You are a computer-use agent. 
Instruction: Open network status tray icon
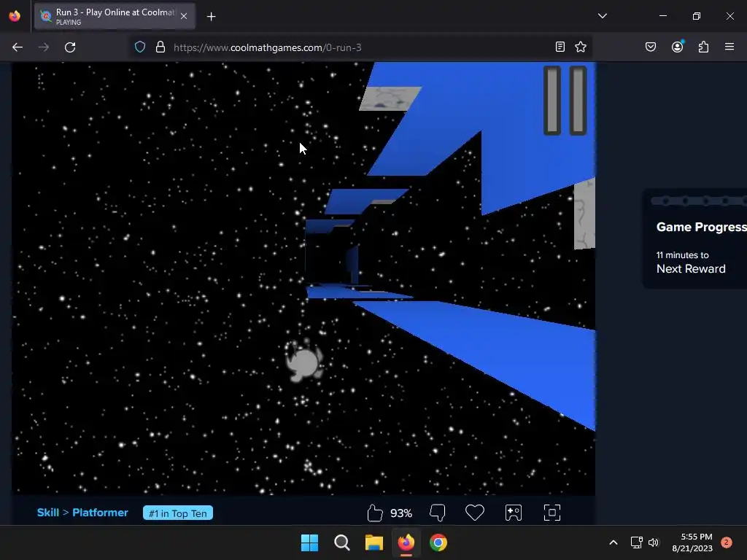pos(636,542)
